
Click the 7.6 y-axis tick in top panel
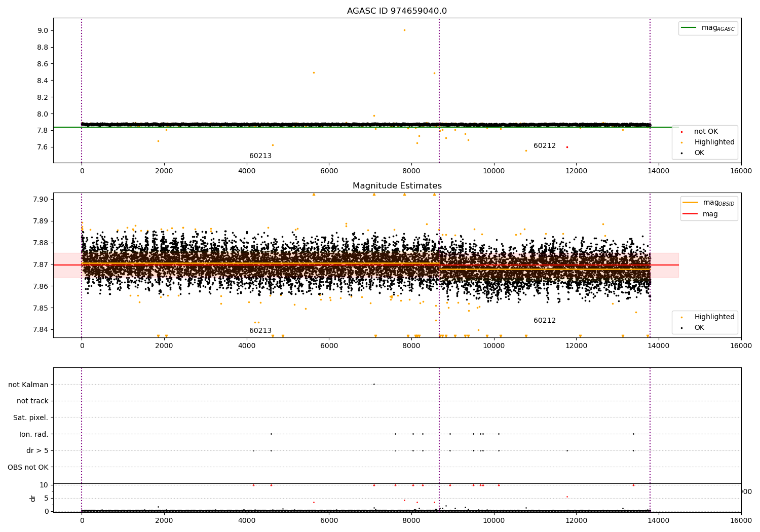click(x=43, y=147)
